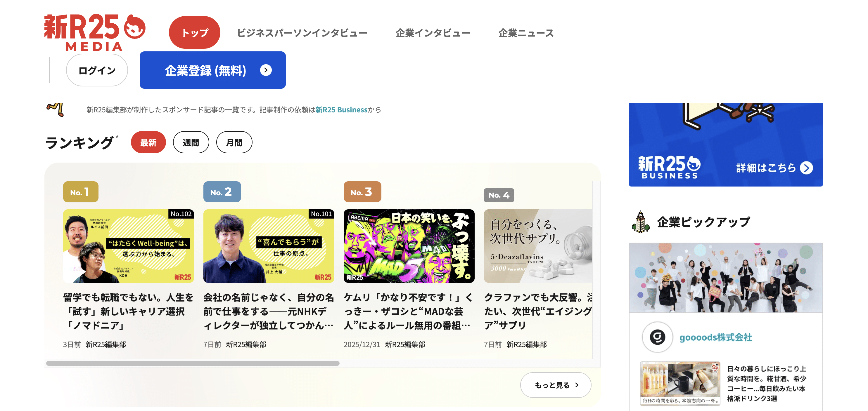Click the No. 1 ranking badge

[81, 192]
